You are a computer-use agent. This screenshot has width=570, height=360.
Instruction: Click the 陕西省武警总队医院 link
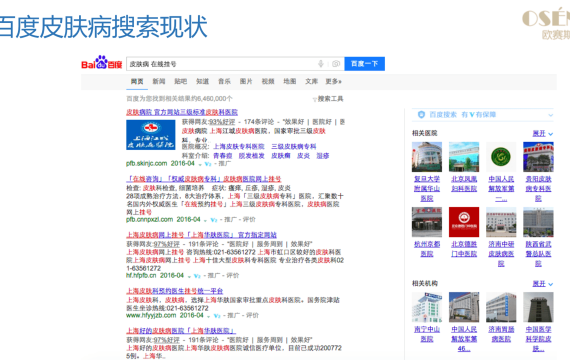point(538,254)
